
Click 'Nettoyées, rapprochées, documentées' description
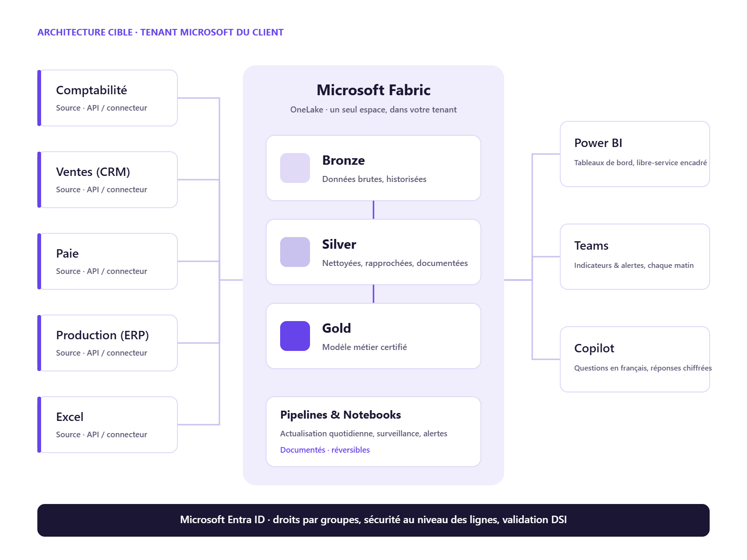395,263
